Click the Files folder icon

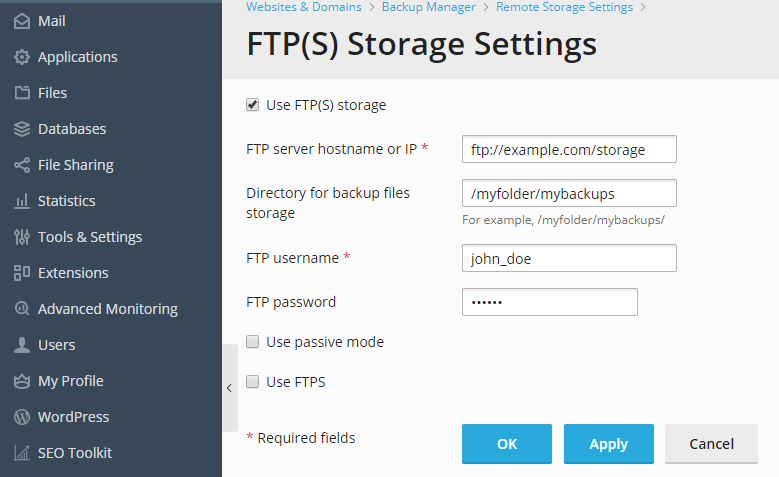pos(22,93)
